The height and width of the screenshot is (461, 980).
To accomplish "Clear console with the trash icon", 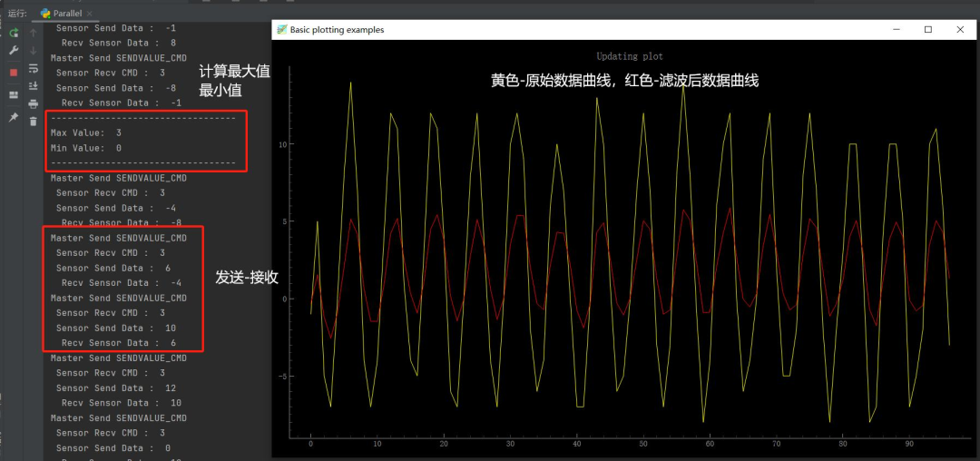I will pyautogui.click(x=34, y=122).
